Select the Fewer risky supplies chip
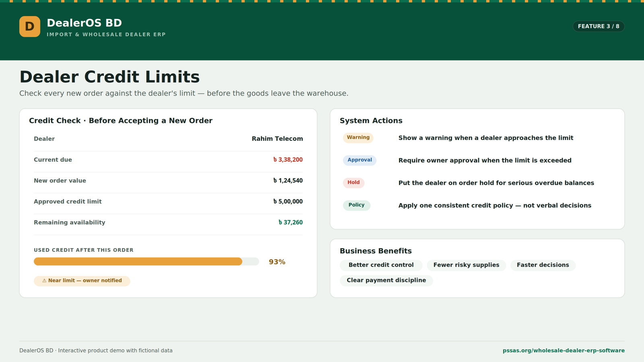 click(466, 265)
